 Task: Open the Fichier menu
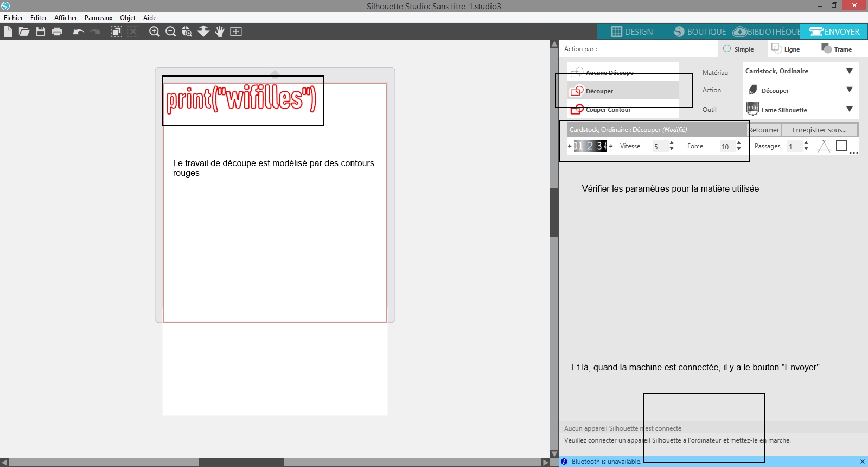(x=14, y=18)
